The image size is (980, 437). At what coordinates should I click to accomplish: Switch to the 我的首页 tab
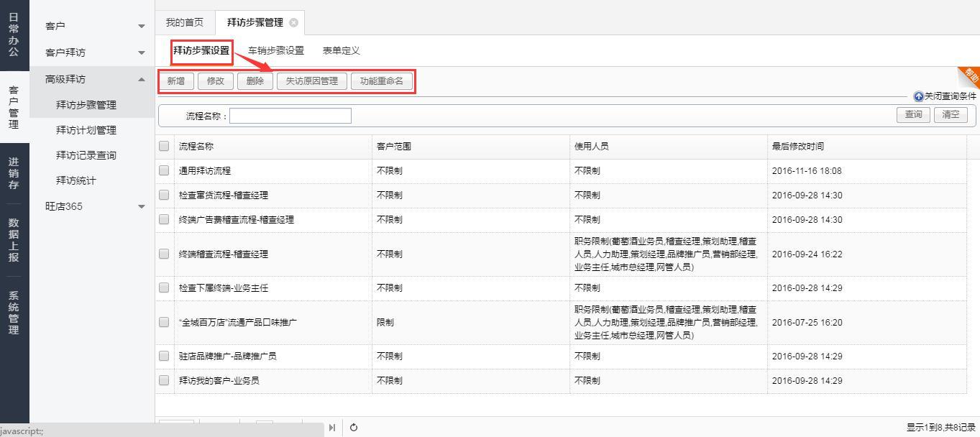185,23
